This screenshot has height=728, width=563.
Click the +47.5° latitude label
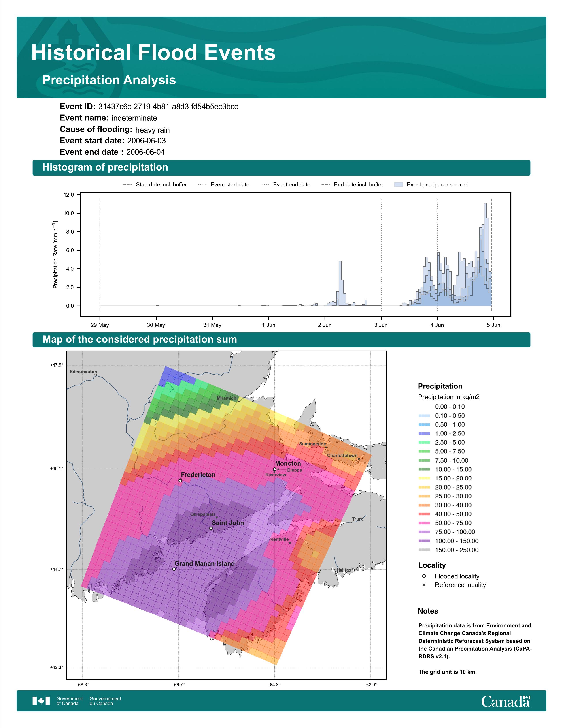[56, 365]
